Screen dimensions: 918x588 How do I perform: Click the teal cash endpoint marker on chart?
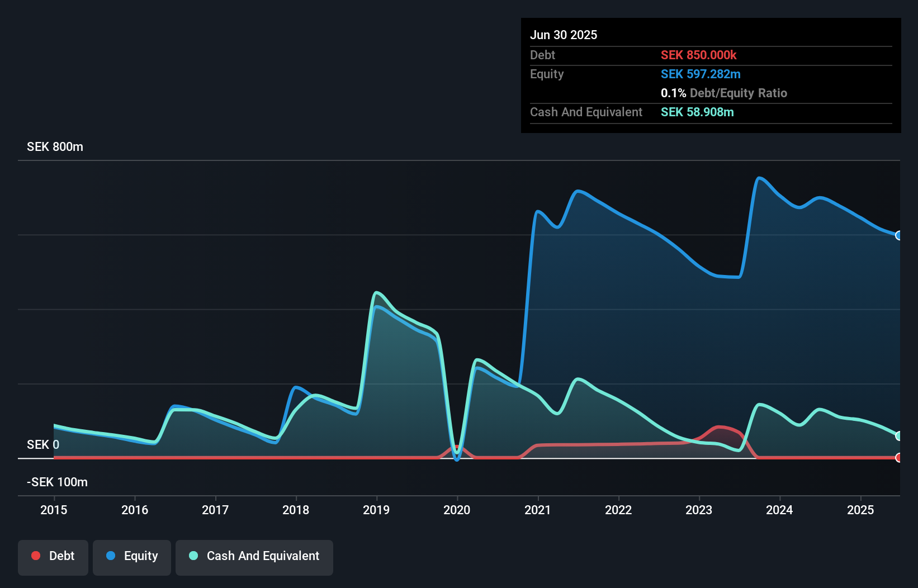click(898, 437)
